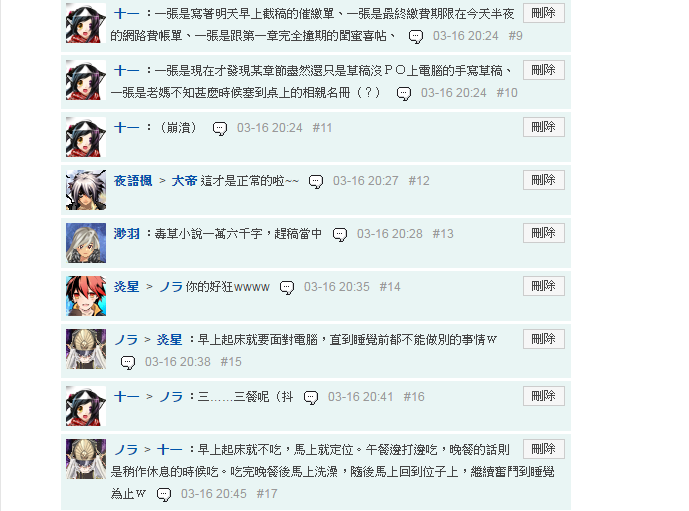Click reply bubble icon on comment #15
Screen dimensions: 689x511
tap(127, 362)
